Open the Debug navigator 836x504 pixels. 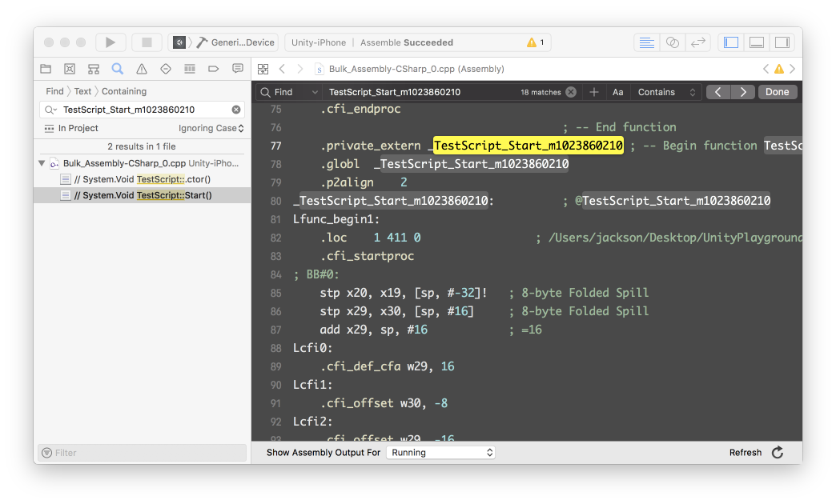pyautogui.click(x=189, y=69)
